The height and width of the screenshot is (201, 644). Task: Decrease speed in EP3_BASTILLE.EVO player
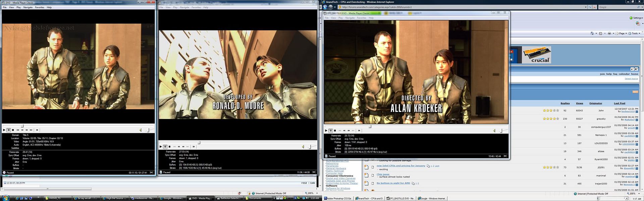(x=344, y=131)
